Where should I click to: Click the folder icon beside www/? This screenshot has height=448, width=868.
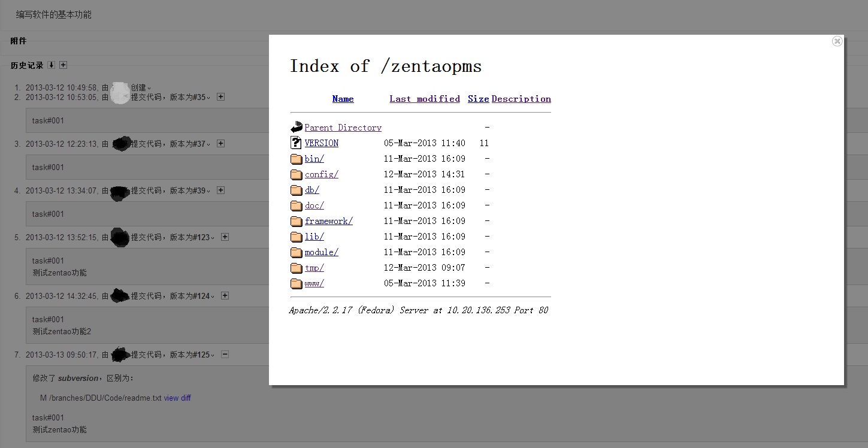click(x=296, y=283)
